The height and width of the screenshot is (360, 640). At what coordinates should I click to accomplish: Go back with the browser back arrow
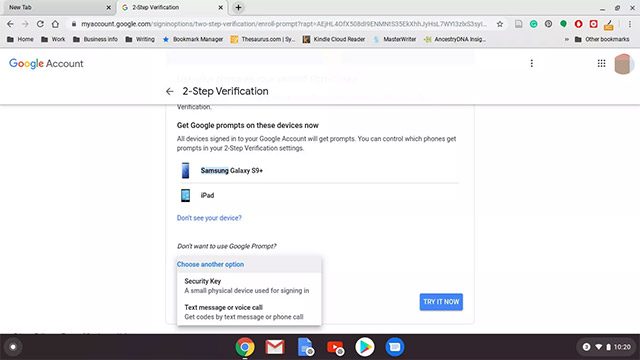coord(10,24)
